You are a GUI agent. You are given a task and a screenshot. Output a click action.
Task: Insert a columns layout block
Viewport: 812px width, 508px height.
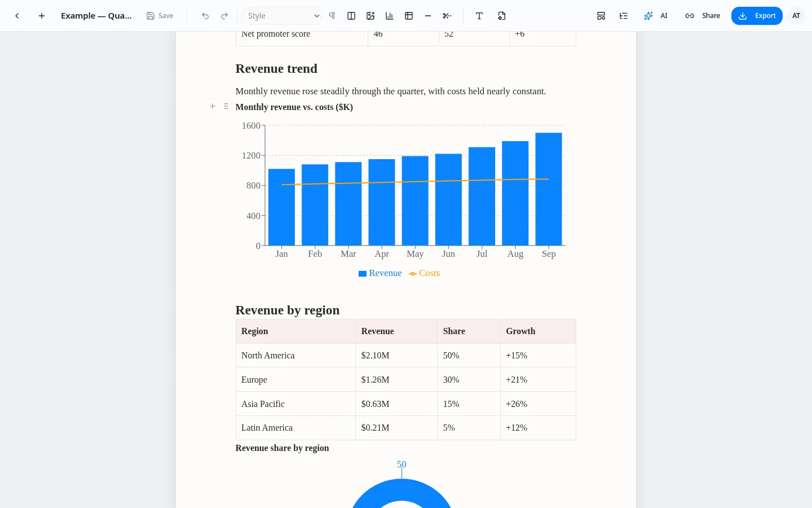click(351, 16)
